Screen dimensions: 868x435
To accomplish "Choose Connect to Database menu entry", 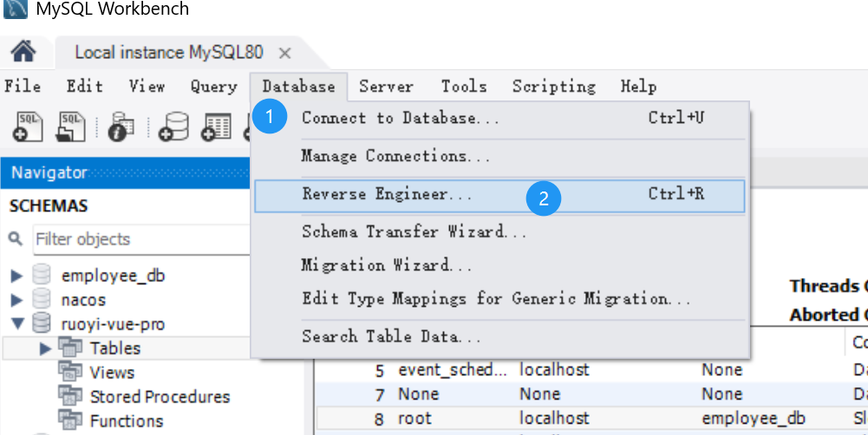I will coord(400,119).
